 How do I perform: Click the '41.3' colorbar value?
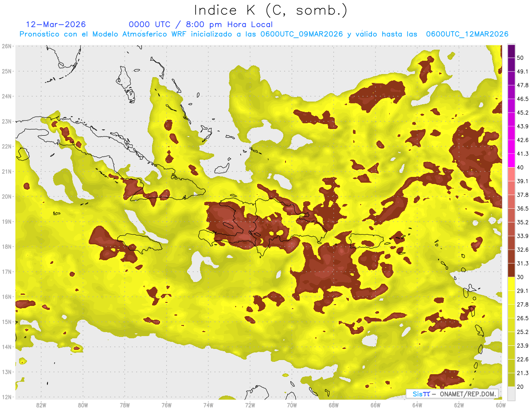click(523, 154)
